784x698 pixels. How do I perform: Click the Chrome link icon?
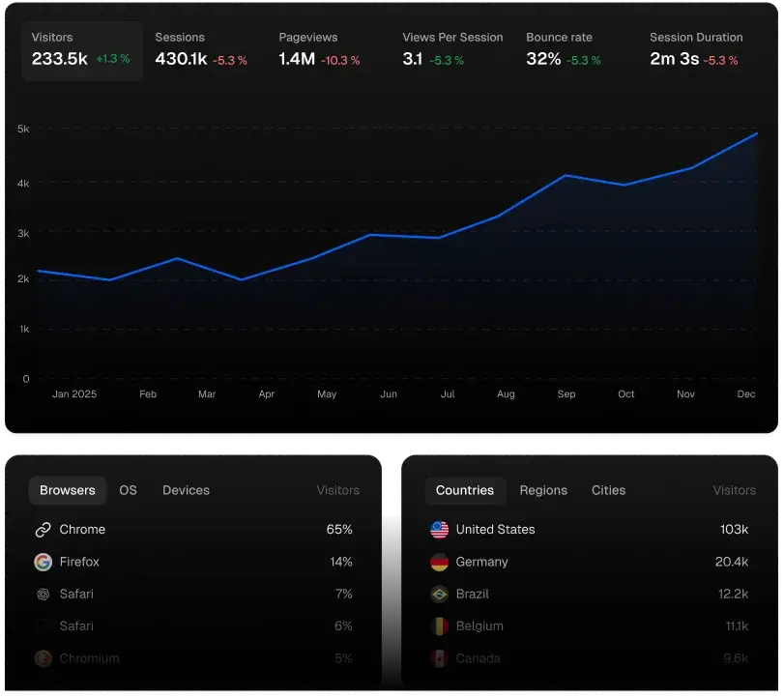pos(43,530)
